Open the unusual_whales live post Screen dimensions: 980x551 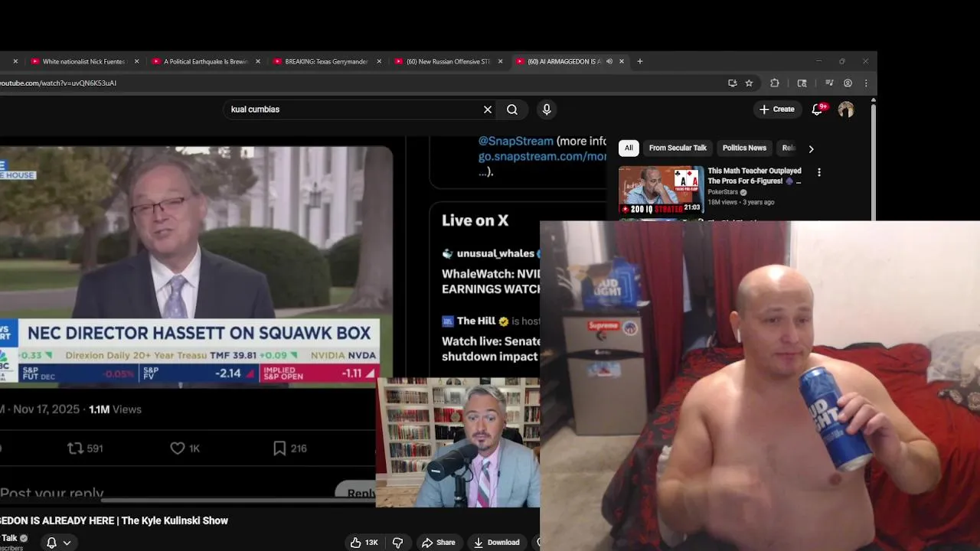coord(491,272)
